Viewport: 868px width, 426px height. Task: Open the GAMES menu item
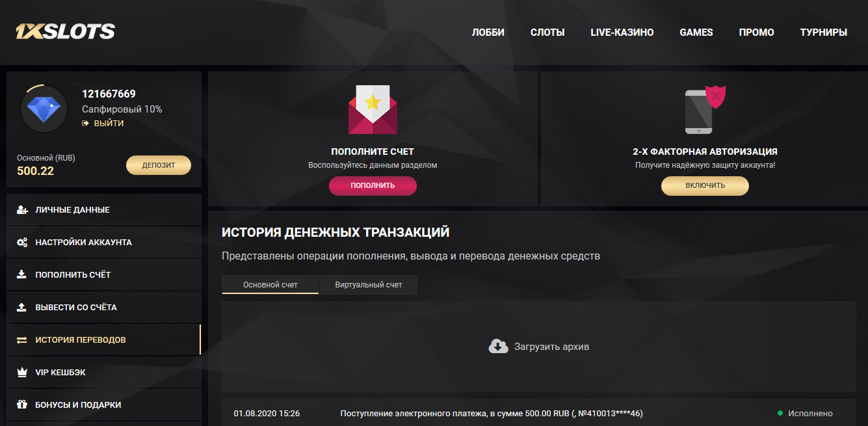(696, 32)
